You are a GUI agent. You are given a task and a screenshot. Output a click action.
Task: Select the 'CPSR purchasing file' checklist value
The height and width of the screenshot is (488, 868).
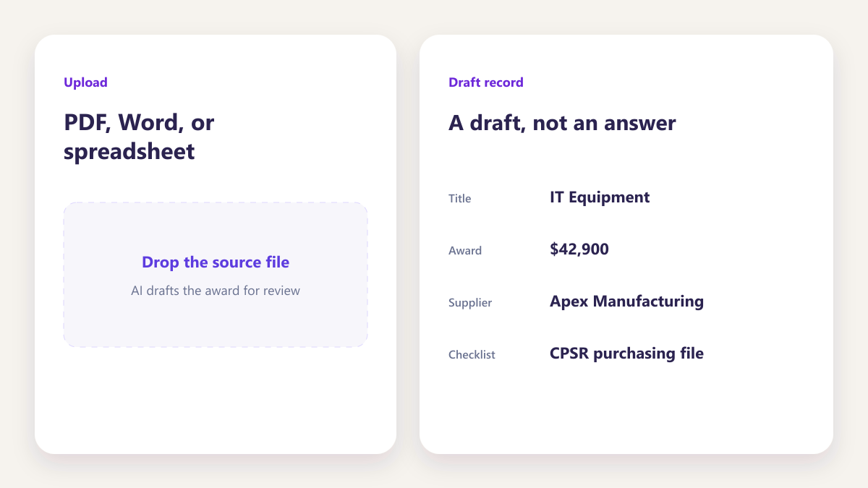(626, 353)
